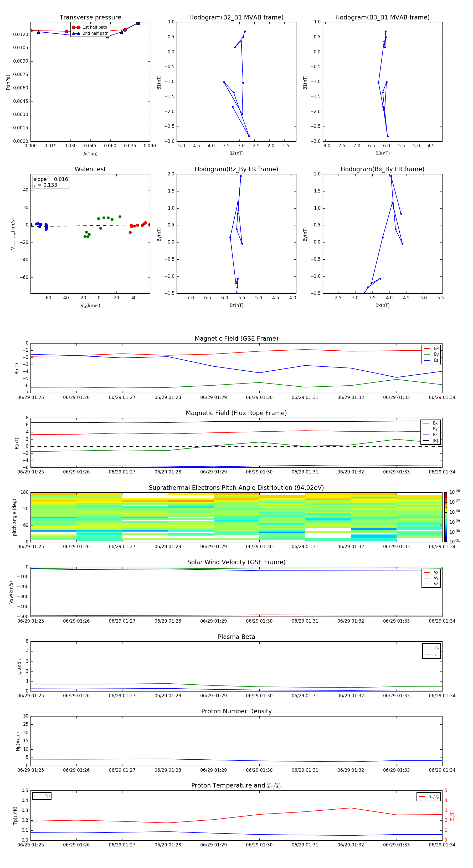Select the 'Pt(nPa)' y-axis label
Image resolution: width=473 pixels, height=868 pixels.
pos(8,82)
